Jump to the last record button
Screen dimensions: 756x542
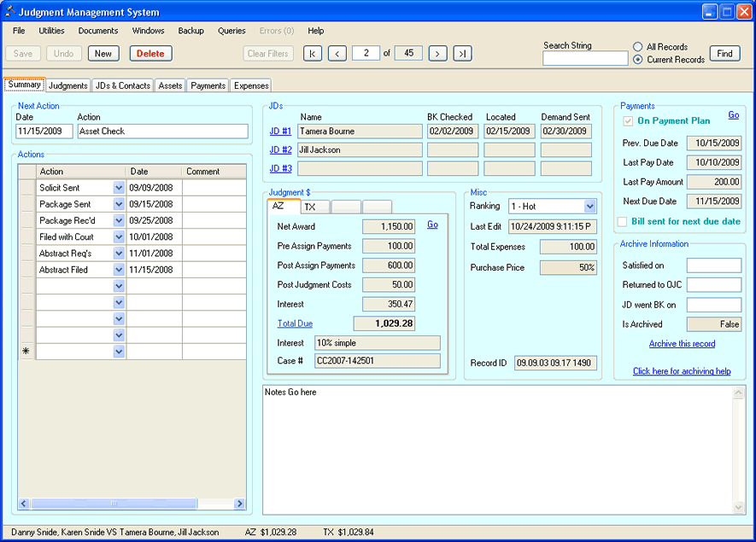(x=462, y=54)
